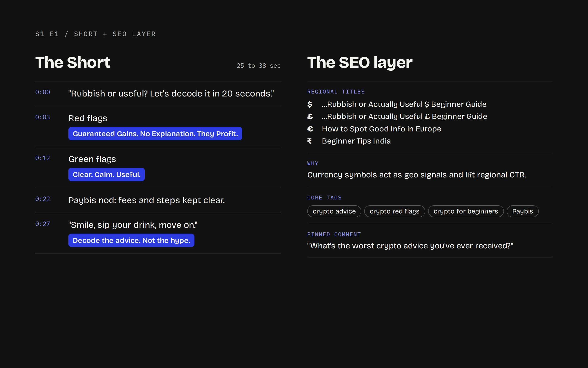588x368 pixels.
Task: Click 'Beginner Tips India' title
Action: tap(356, 141)
